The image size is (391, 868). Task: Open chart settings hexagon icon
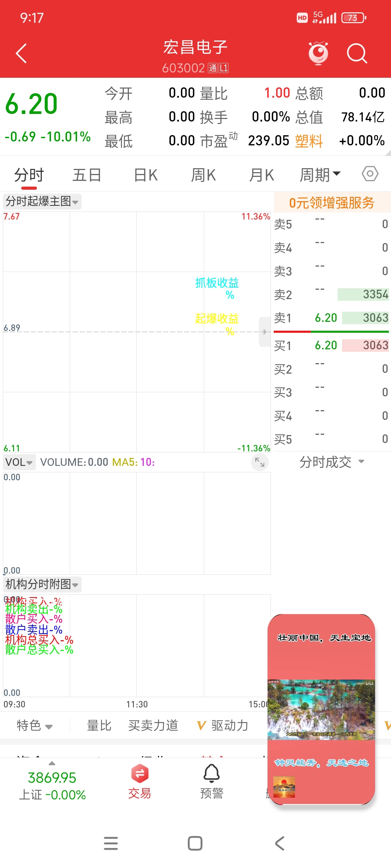click(370, 174)
